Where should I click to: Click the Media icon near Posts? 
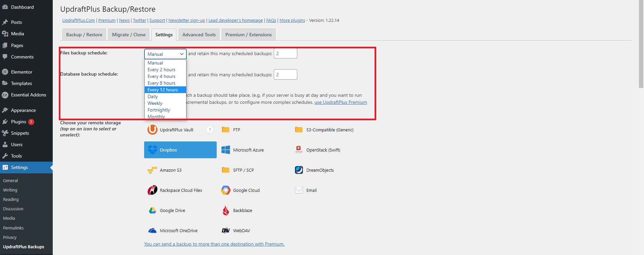(x=5, y=34)
